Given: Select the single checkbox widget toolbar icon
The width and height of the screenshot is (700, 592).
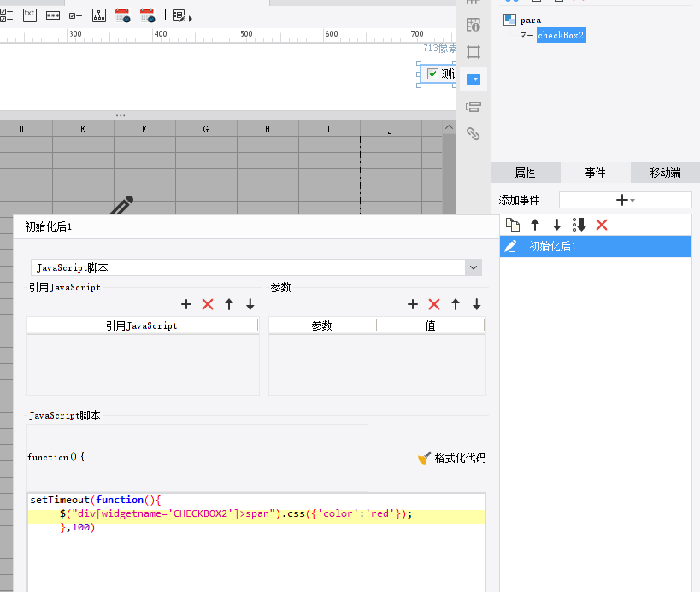Looking at the screenshot, I should click(75, 16).
